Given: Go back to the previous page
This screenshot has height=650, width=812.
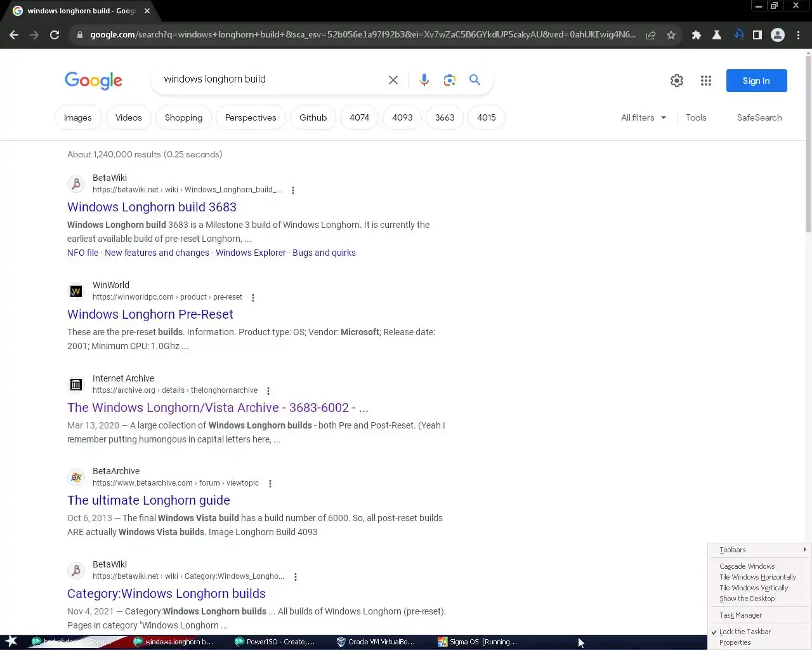Looking at the screenshot, I should (14, 35).
